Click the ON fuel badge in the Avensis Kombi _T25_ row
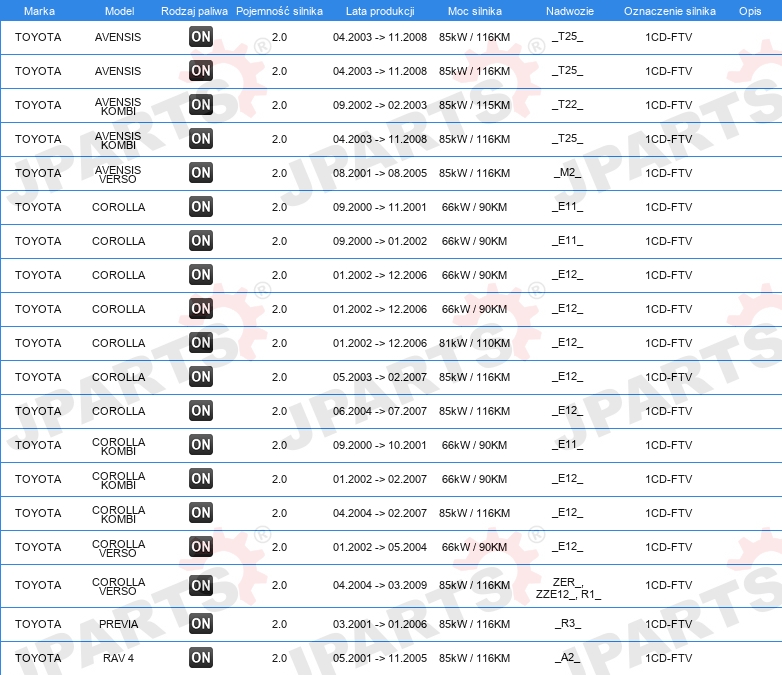 (201, 139)
